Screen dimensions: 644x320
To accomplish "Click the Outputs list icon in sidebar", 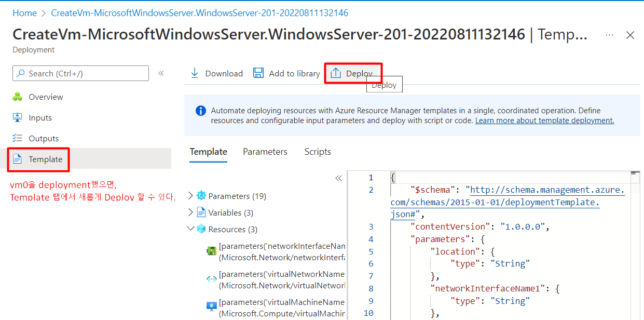I will point(18,138).
